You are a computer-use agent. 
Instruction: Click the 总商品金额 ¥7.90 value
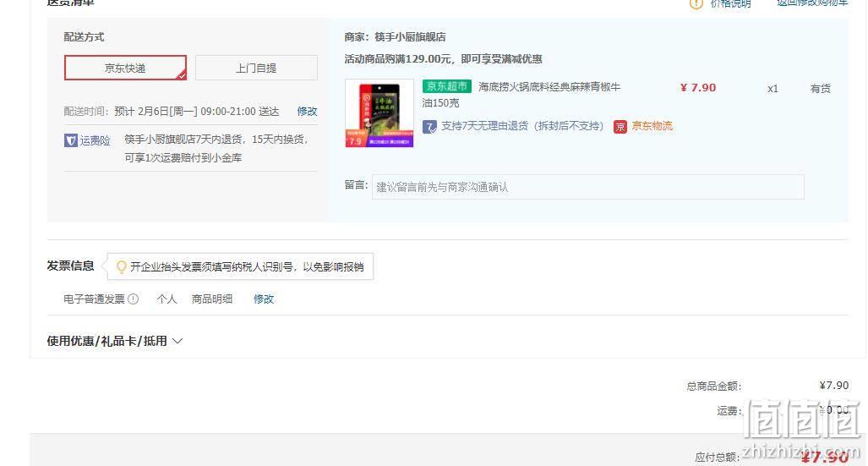tap(833, 386)
